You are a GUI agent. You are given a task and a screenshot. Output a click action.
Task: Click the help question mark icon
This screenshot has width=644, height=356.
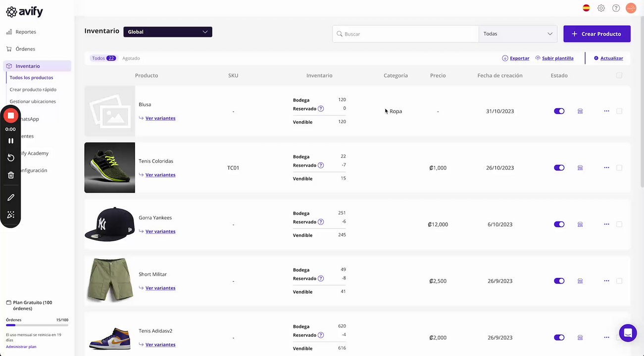[616, 8]
